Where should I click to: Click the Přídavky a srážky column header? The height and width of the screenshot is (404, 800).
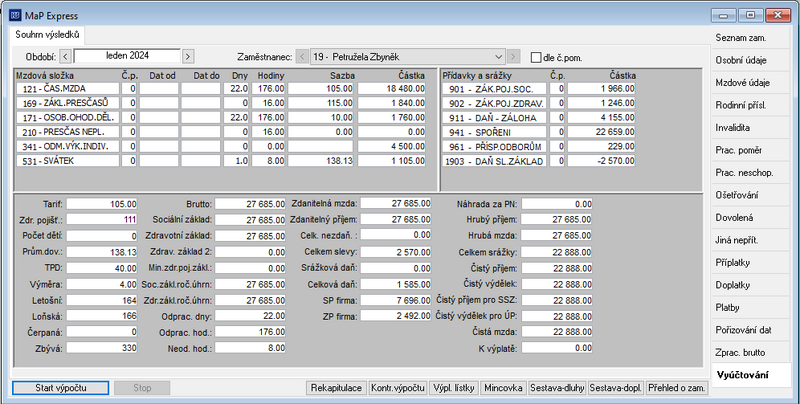[477, 75]
